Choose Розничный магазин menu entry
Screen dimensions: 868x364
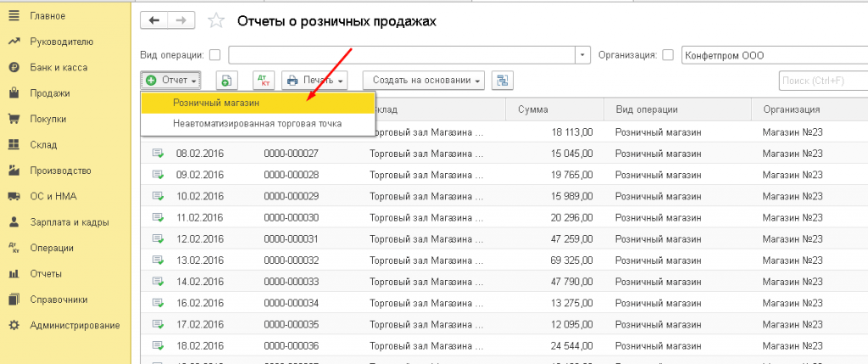[258, 103]
